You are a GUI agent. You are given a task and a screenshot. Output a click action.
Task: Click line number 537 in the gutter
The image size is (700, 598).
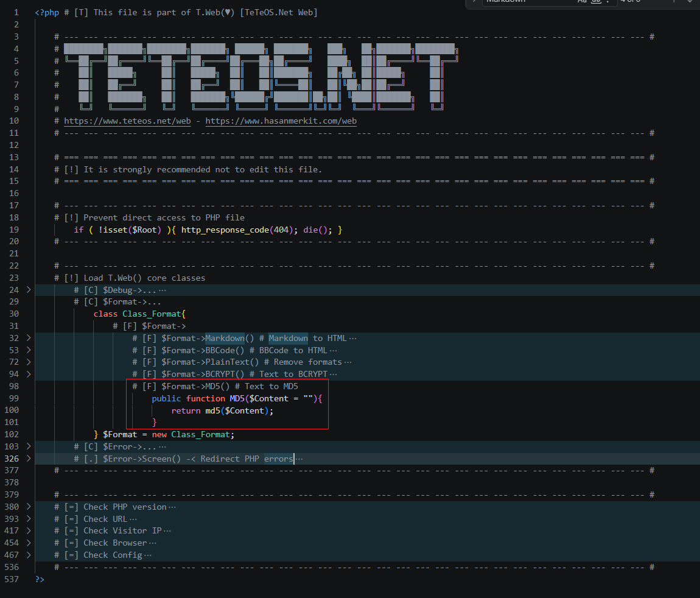point(12,579)
